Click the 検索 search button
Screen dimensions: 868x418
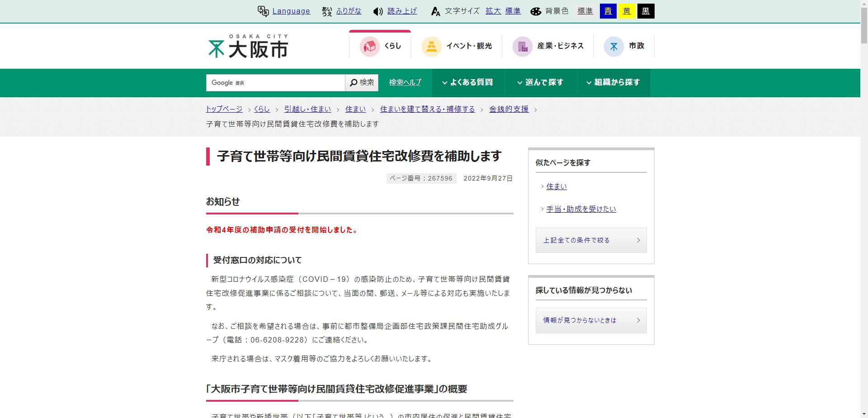(x=362, y=83)
